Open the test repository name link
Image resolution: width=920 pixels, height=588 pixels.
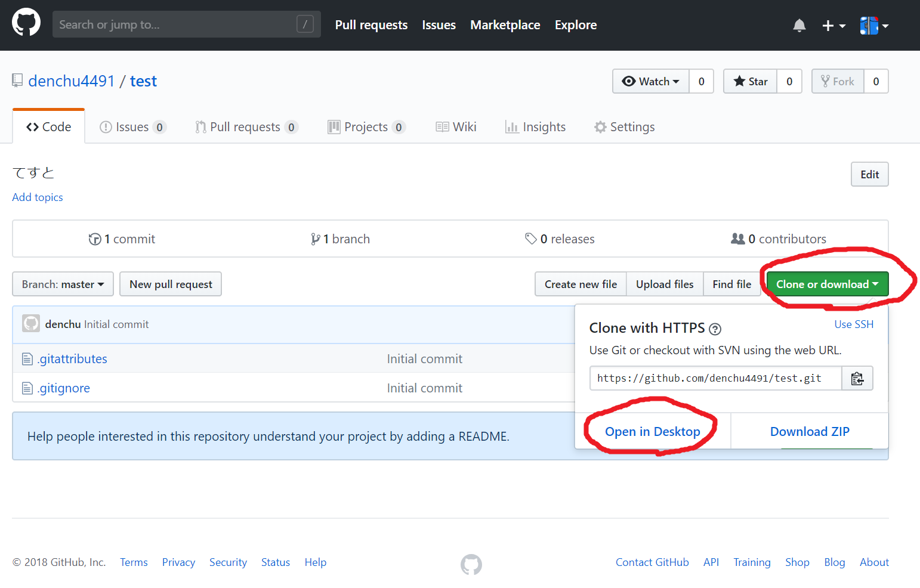pyautogui.click(x=143, y=81)
